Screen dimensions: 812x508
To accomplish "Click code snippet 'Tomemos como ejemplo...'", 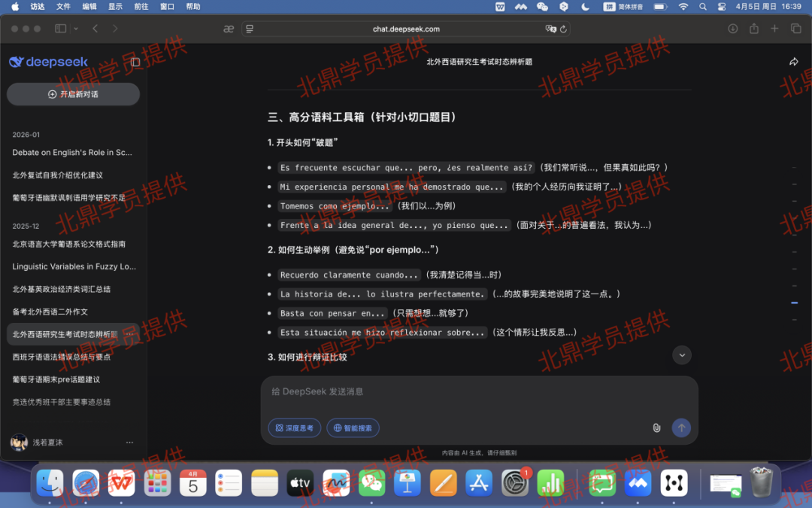I will coord(334,205).
